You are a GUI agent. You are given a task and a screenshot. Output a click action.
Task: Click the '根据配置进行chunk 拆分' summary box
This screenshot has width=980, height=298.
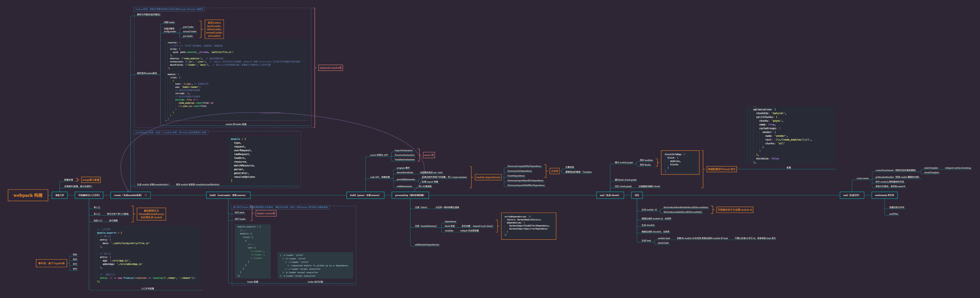[721, 169]
